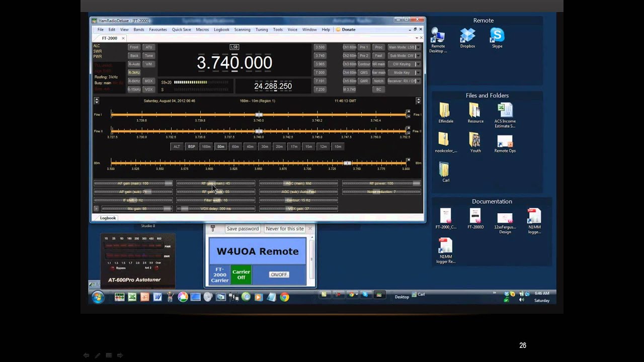This screenshot has width=644, height=362.
Task: Click the 24.288.250 sub frequency display
Action: 273,86
